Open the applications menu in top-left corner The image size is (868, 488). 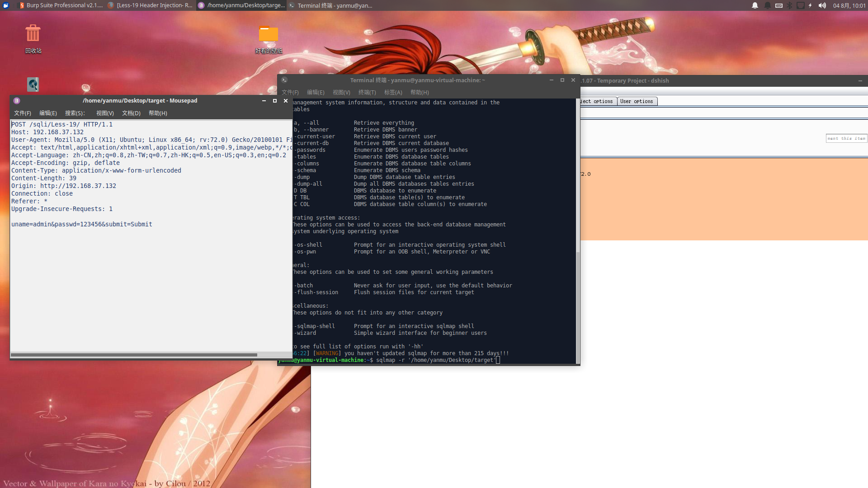point(6,5)
